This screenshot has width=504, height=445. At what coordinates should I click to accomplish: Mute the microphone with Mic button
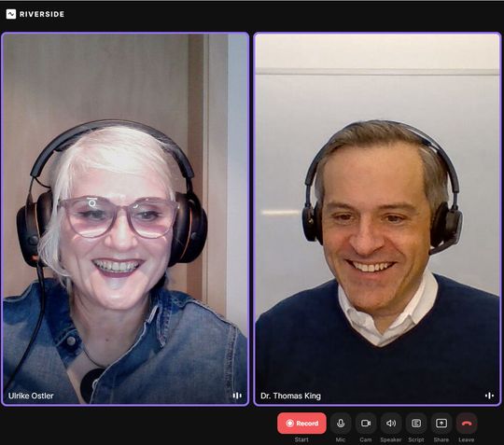pos(341,424)
